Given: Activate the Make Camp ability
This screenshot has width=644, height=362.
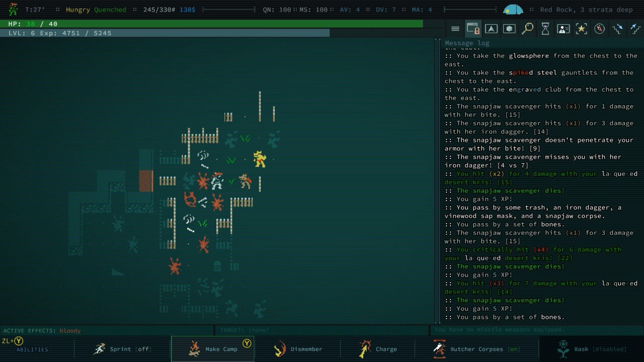Looking at the screenshot, I should click(x=212, y=349).
